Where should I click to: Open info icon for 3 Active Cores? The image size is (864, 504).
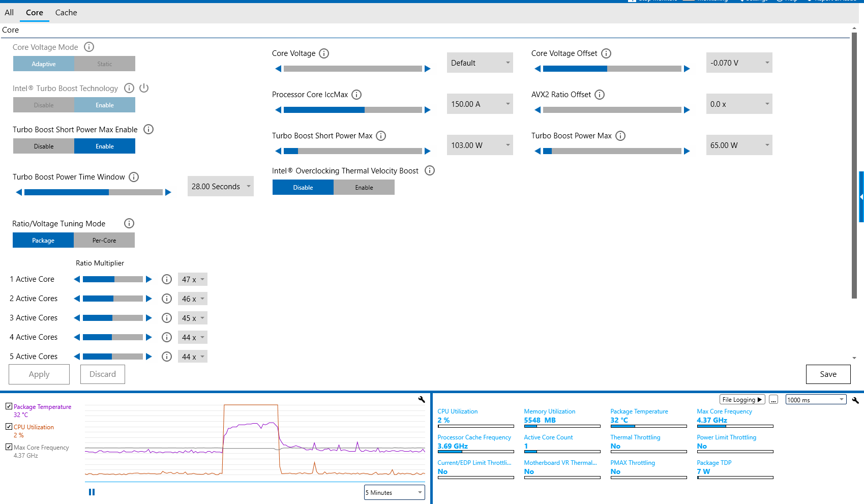167,318
